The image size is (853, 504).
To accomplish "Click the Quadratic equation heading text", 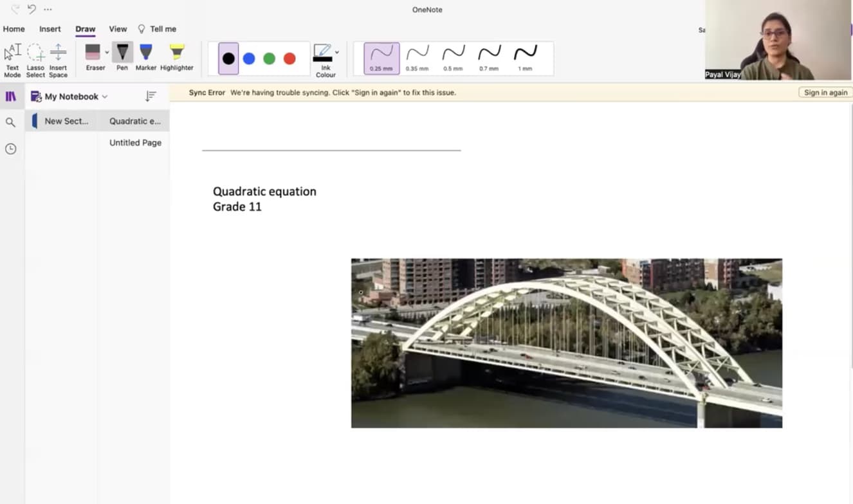I will [264, 192].
